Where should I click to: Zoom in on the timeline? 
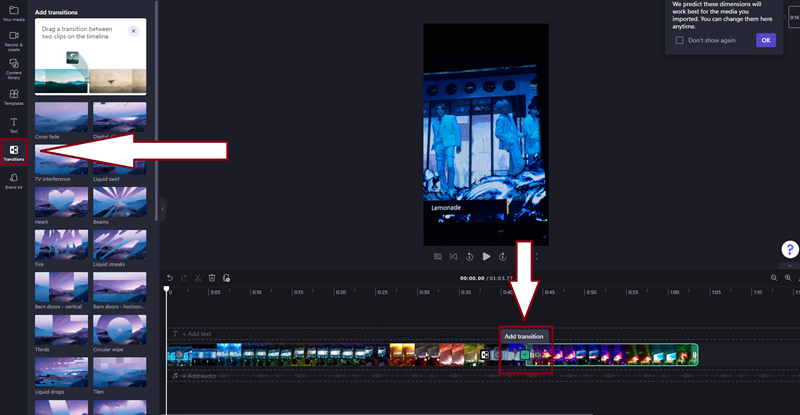pyautogui.click(x=788, y=278)
